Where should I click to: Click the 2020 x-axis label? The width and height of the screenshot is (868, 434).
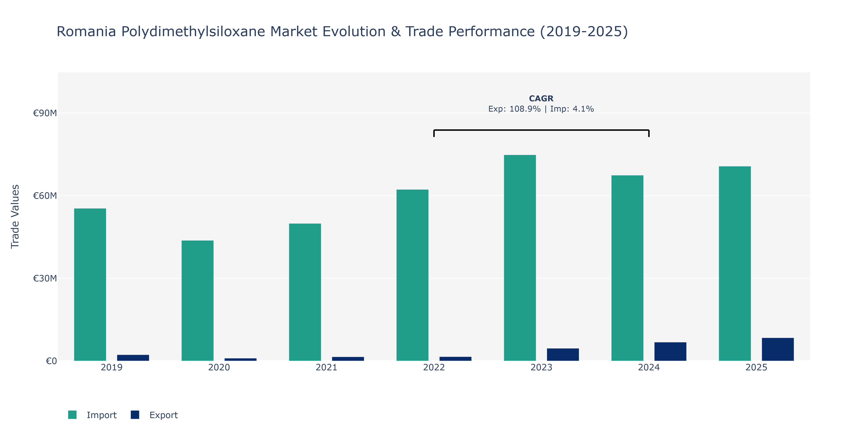click(219, 367)
